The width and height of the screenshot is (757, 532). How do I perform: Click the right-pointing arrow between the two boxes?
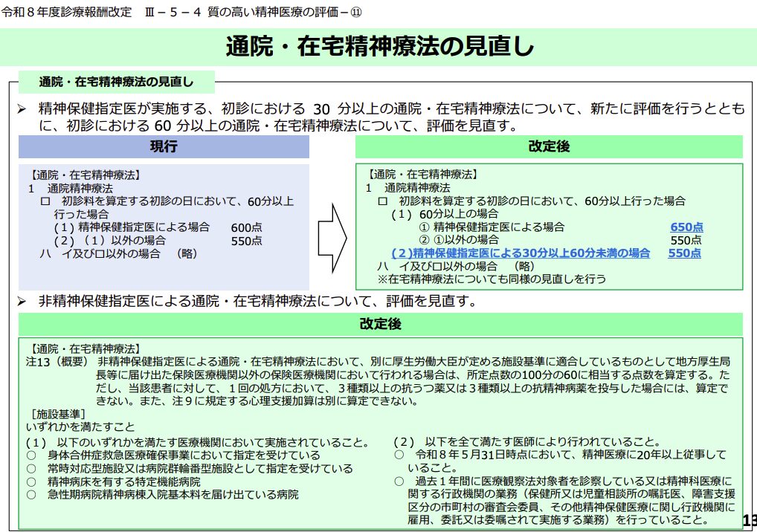click(332, 228)
